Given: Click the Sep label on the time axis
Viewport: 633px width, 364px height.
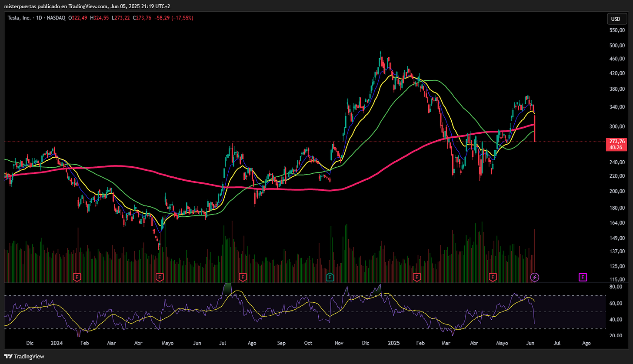Looking at the screenshot, I should pyautogui.click(x=281, y=343).
